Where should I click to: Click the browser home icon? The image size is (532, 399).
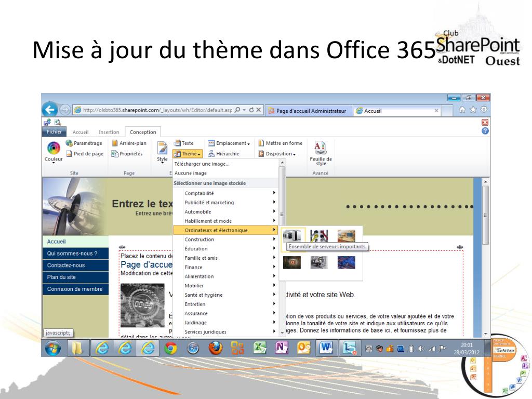462,110
